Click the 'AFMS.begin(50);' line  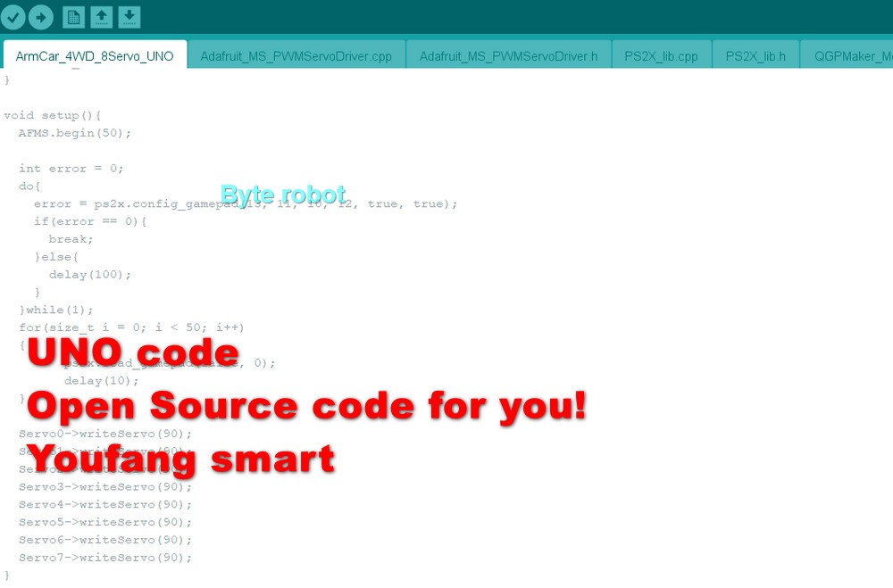click(x=75, y=133)
